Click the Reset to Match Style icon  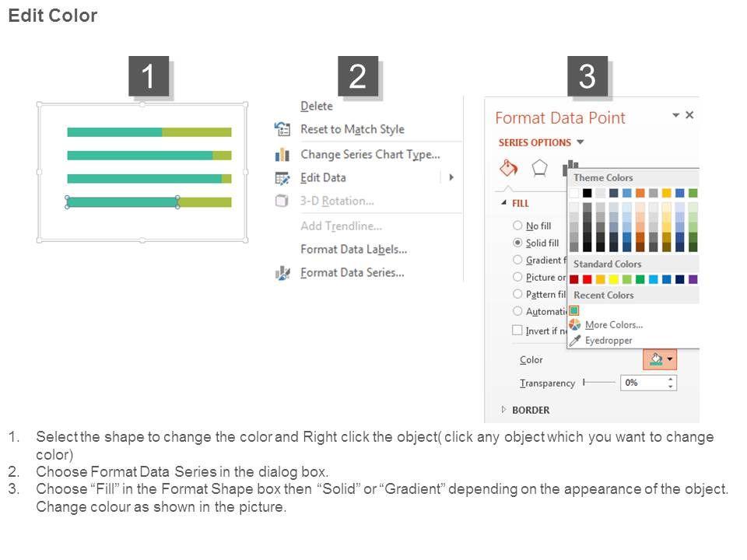[x=282, y=129]
